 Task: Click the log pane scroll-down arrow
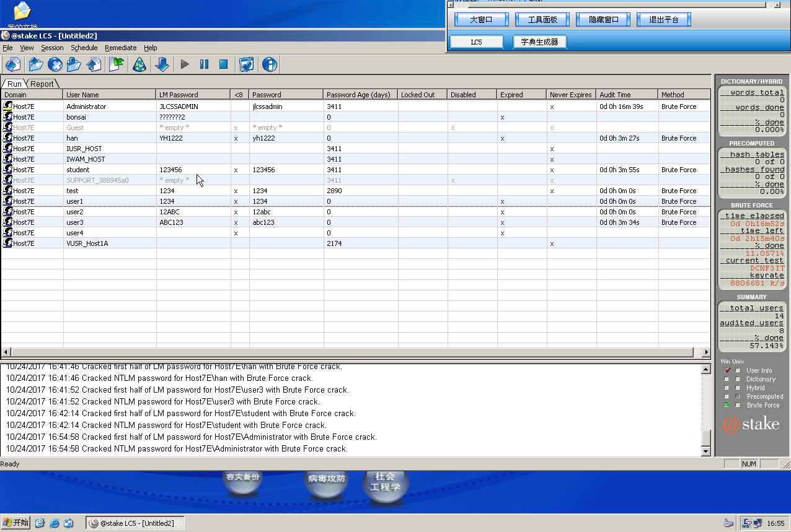point(705,452)
